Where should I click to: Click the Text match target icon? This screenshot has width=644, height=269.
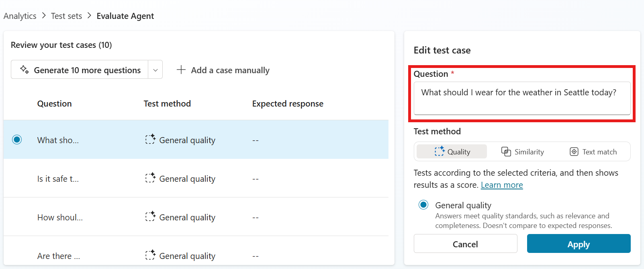point(574,152)
